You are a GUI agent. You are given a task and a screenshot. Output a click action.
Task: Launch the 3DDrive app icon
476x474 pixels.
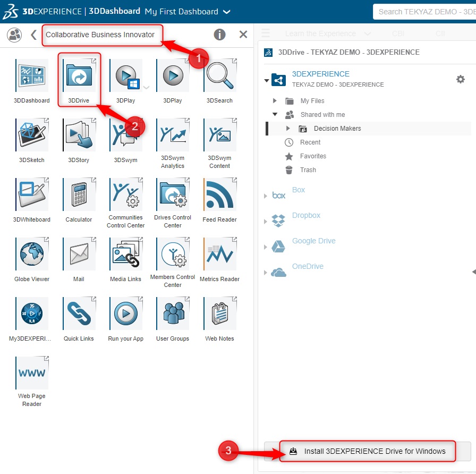pos(79,75)
